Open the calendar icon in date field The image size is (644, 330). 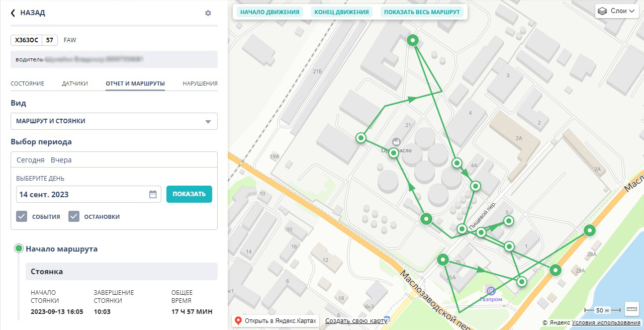(x=153, y=194)
